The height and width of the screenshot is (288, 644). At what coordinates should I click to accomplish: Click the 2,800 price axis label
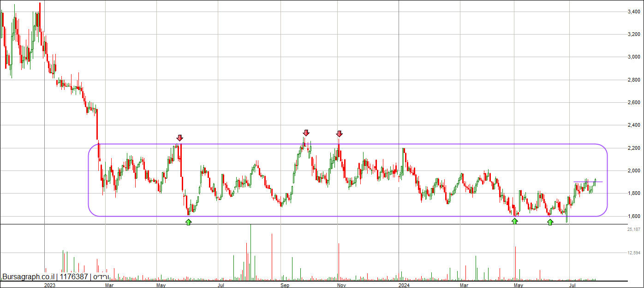coord(634,80)
